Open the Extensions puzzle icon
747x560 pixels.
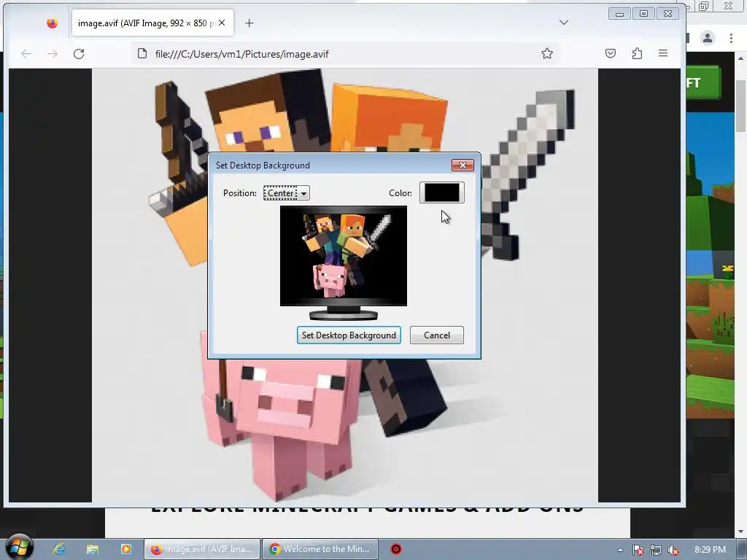click(x=637, y=53)
